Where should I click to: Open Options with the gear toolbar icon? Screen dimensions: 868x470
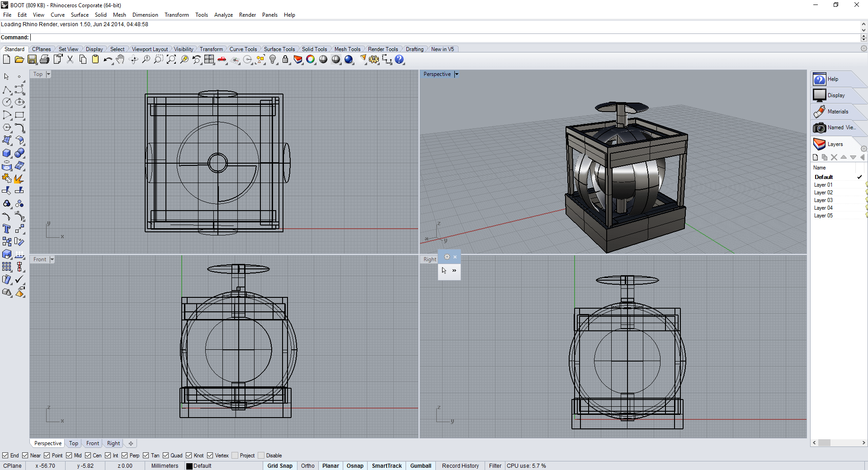point(374,59)
